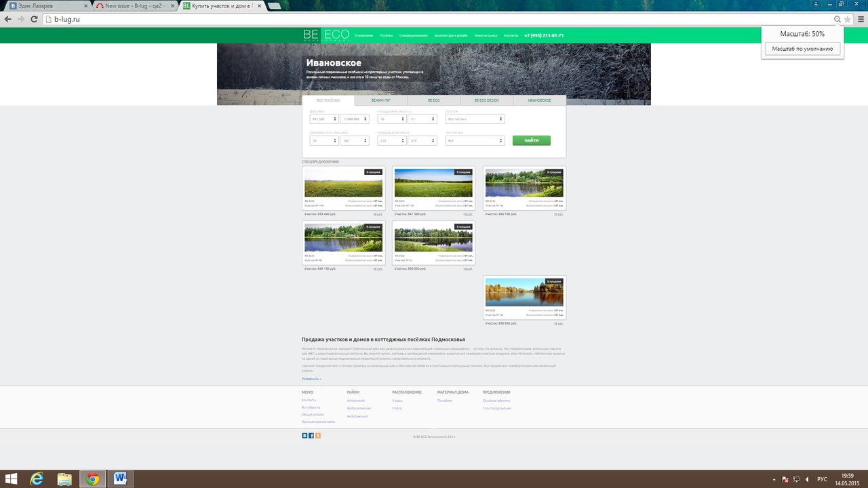Open the 'Контакты' link in top navigation
868x488 pixels.
[511, 35]
